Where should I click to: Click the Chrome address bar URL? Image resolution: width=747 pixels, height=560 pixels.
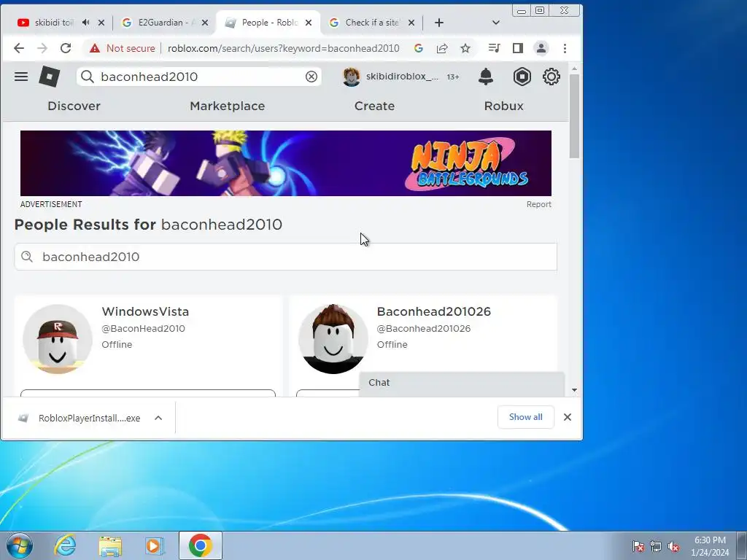tap(284, 48)
